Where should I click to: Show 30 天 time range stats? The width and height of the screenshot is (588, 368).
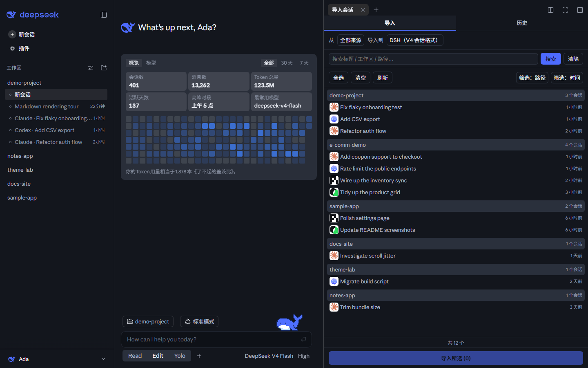pos(287,63)
